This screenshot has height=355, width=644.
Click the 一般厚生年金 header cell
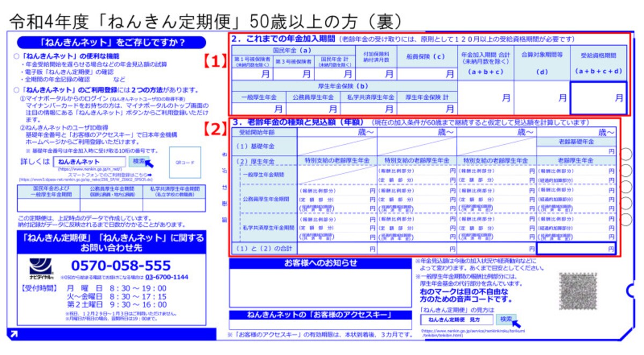(x=260, y=97)
